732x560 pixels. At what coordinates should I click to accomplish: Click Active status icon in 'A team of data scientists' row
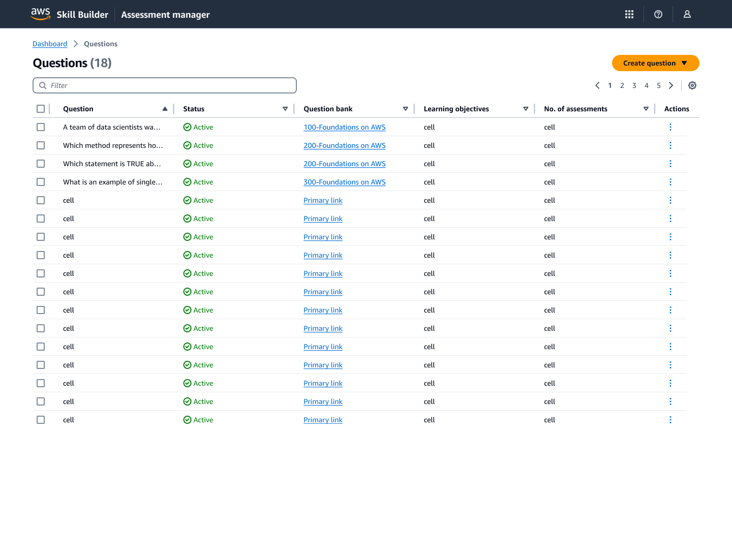(188, 127)
